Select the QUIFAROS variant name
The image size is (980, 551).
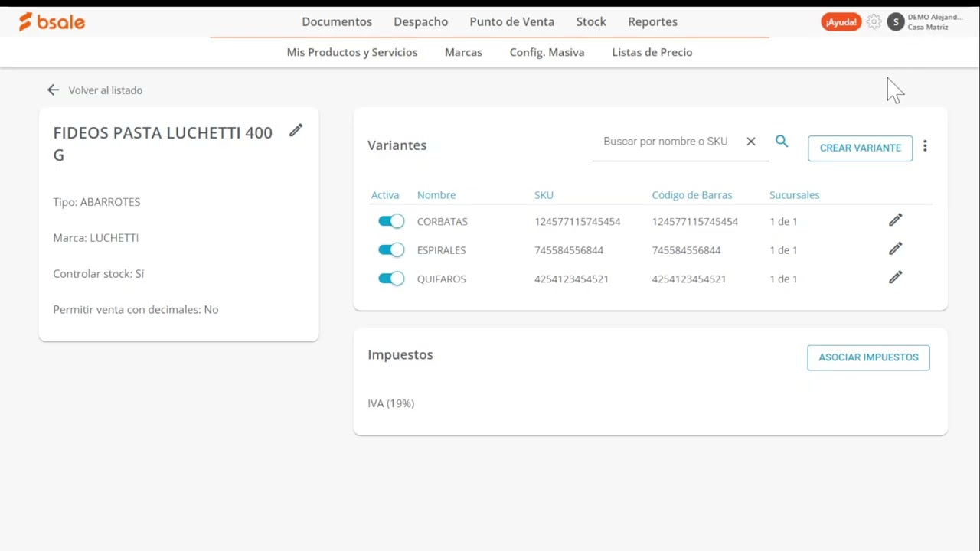click(x=442, y=279)
